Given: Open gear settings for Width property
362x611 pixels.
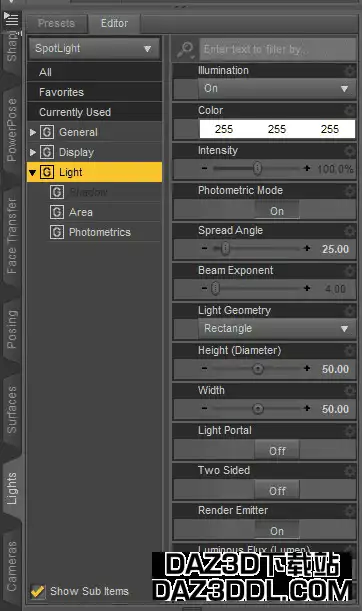Looking at the screenshot, I should [350, 390].
